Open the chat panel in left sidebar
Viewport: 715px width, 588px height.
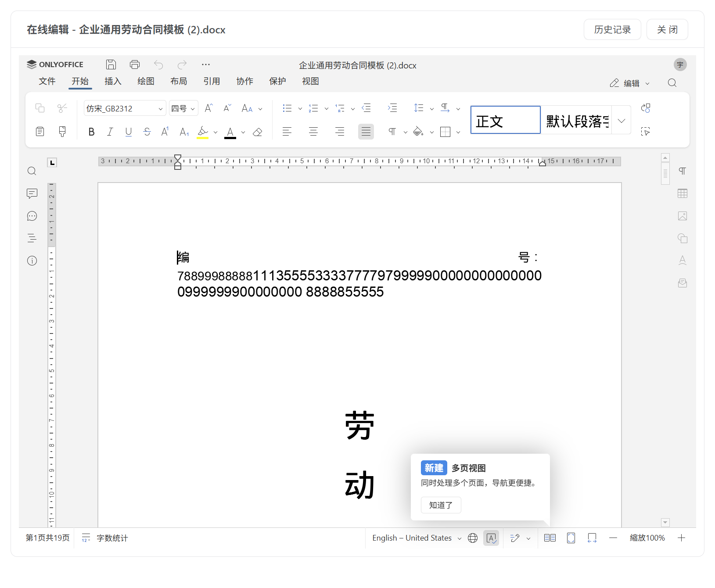(x=32, y=216)
